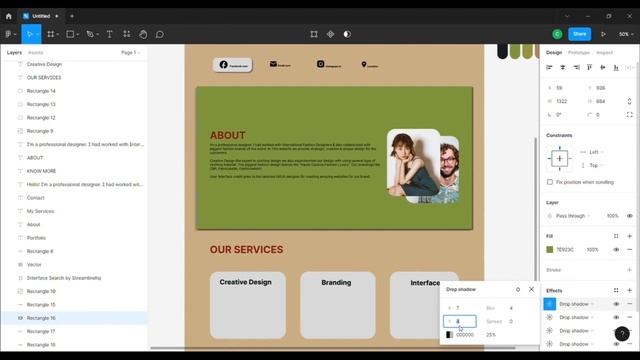Click the Facebook button on canvas
640x360 pixels.
pos(233,65)
